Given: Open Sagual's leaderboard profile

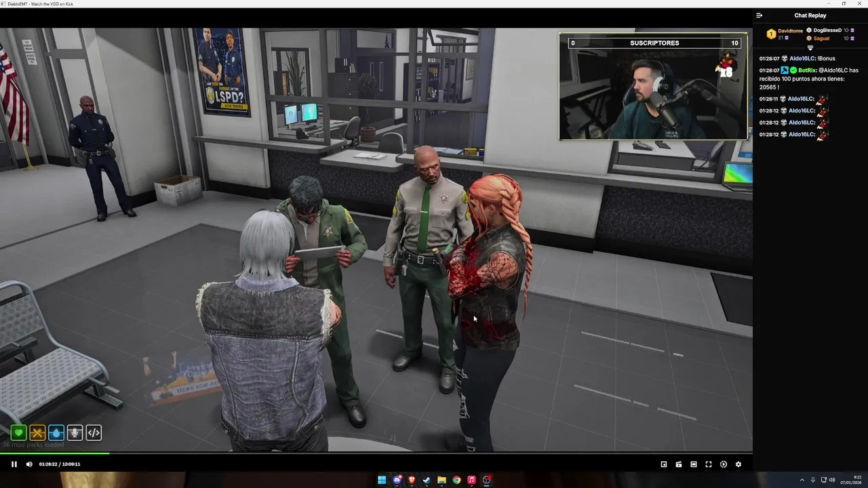Looking at the screenshot, I should tap(821, 39).
